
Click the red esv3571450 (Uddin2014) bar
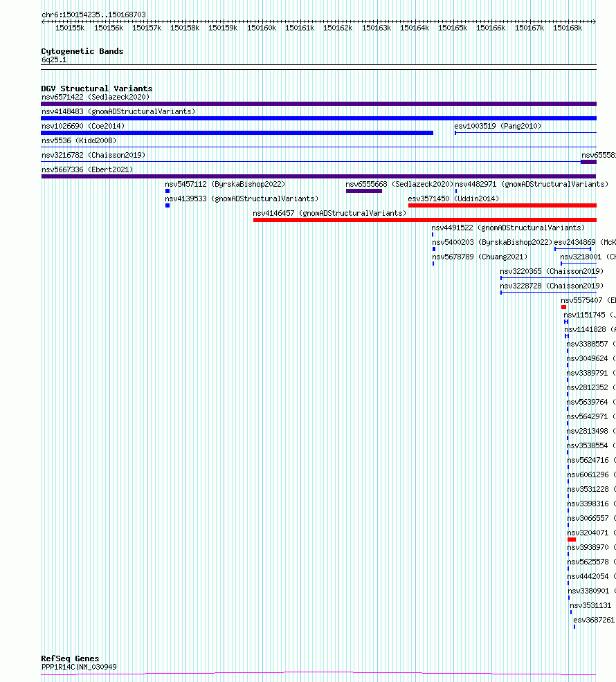(x=502, y=205)
